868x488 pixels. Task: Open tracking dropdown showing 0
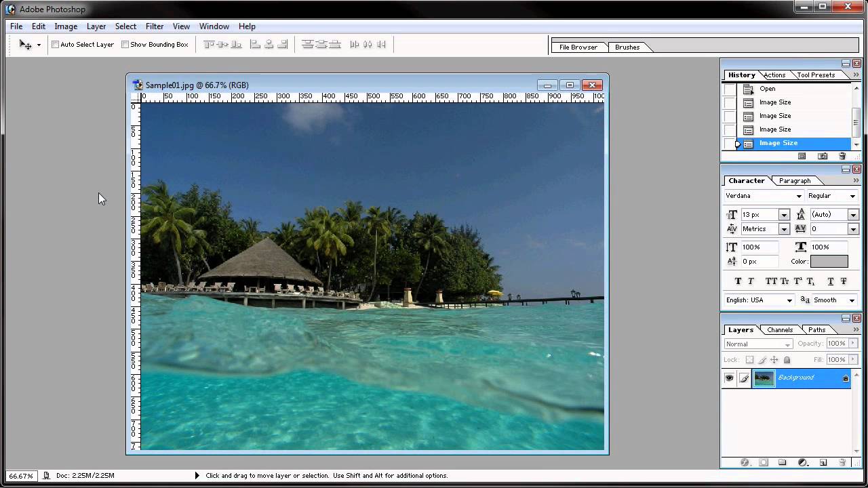[x=853, y=229]
